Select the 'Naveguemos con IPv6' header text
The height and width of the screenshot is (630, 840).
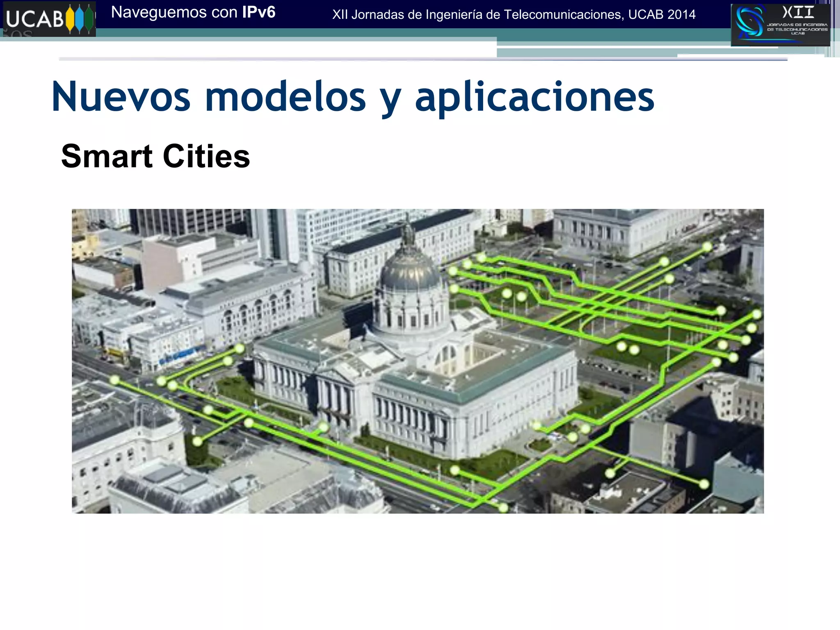click(193, 12)
